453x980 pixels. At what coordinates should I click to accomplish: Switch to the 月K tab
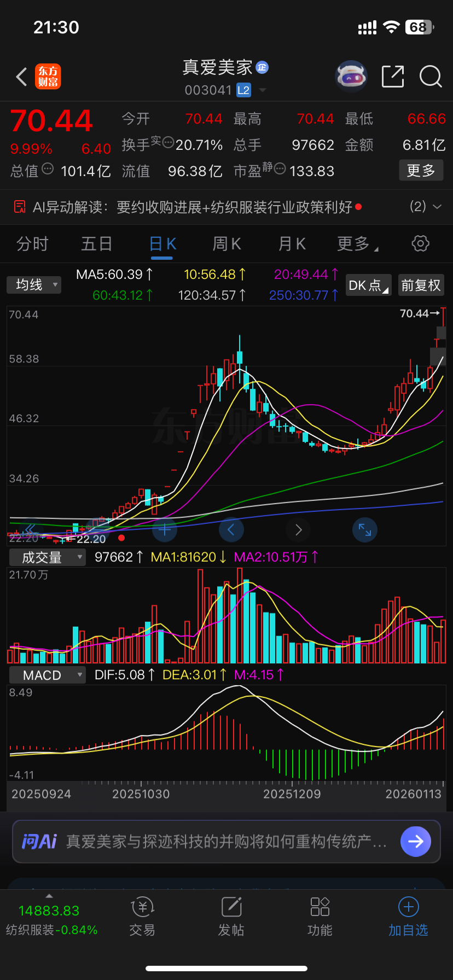[292, 244]
